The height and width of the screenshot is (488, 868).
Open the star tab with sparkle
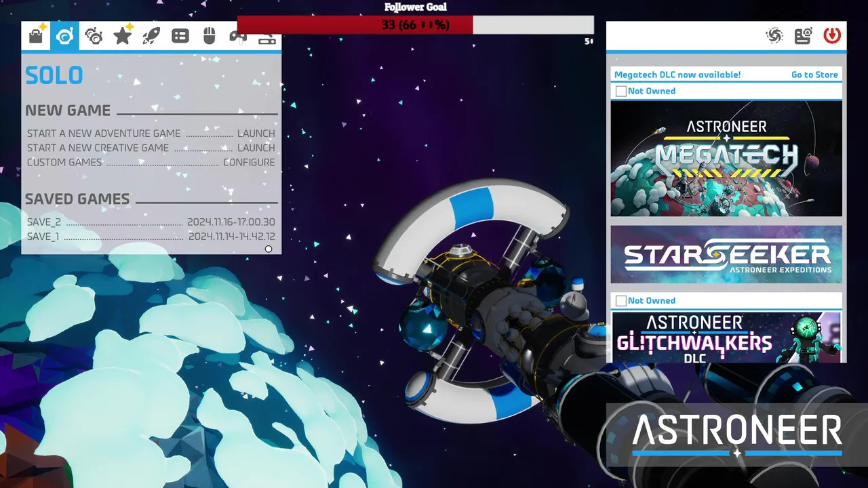[123, 35]
